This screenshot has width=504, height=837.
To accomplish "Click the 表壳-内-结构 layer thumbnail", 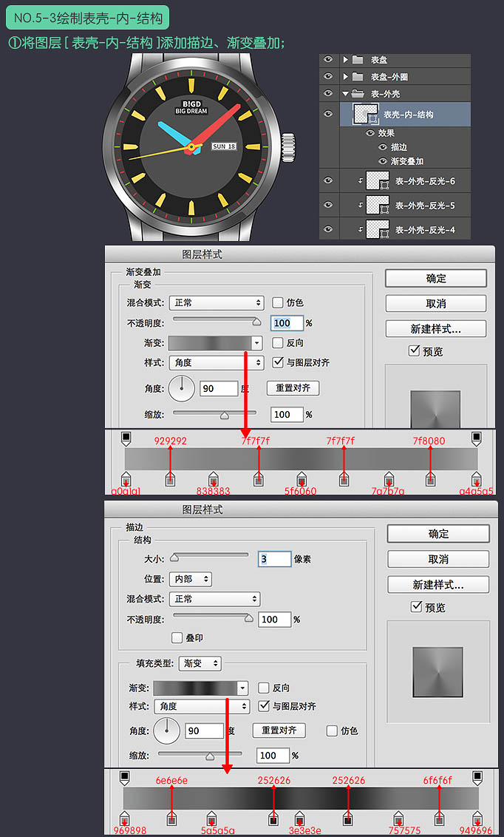I will tap(366, 114).
